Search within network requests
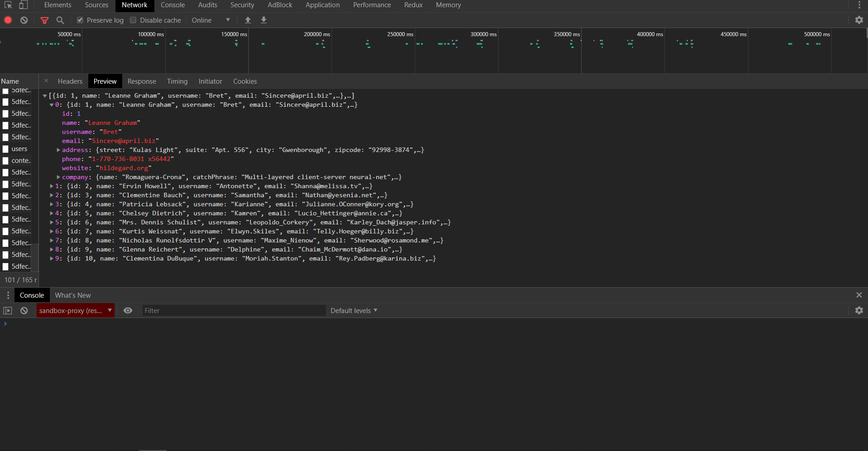Image resolution: width=868 pixels, height=451 pixels. (x=61, y=20)
